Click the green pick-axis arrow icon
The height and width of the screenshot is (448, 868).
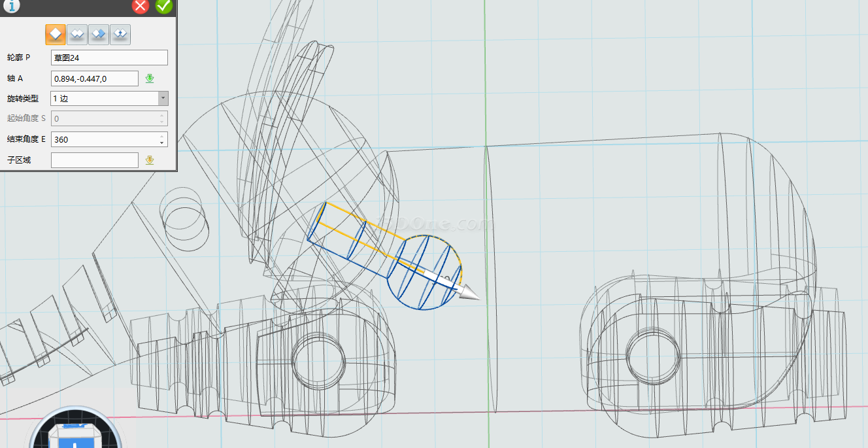[150, 79]
